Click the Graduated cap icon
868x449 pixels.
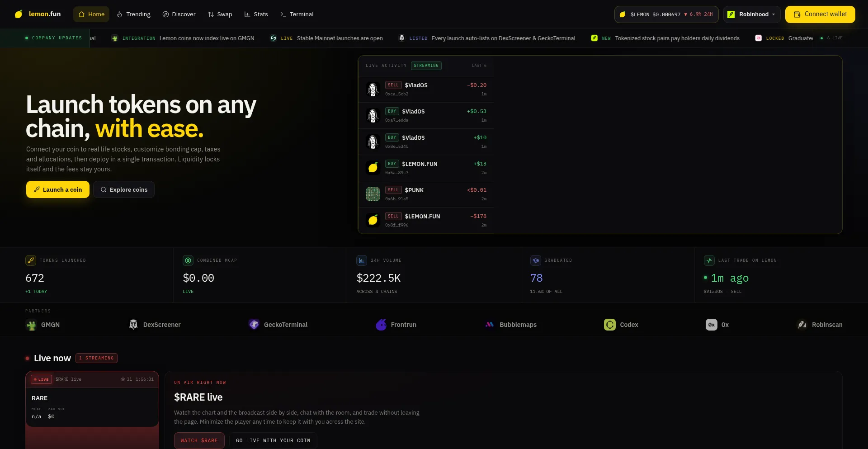coord(536,260)
